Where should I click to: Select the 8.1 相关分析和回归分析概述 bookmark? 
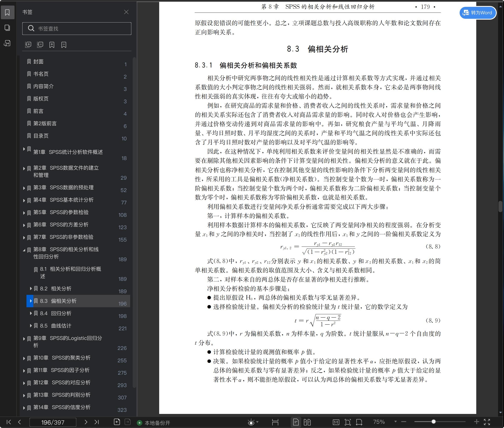point(70,272)
